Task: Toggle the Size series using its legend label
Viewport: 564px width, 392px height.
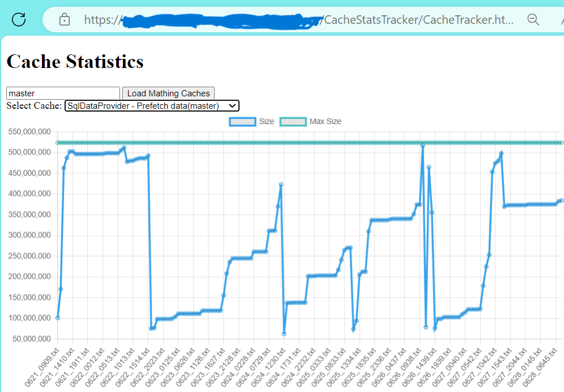Action: pos(266,121)
